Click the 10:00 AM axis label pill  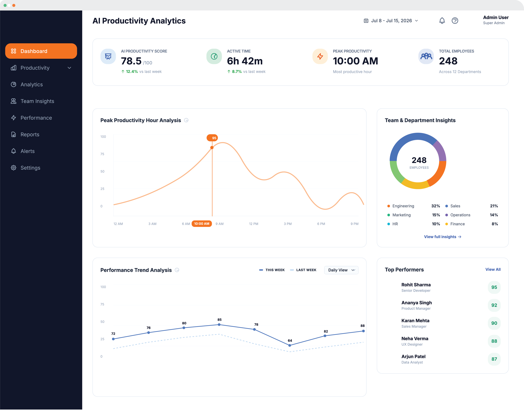[x=202, y=224]
